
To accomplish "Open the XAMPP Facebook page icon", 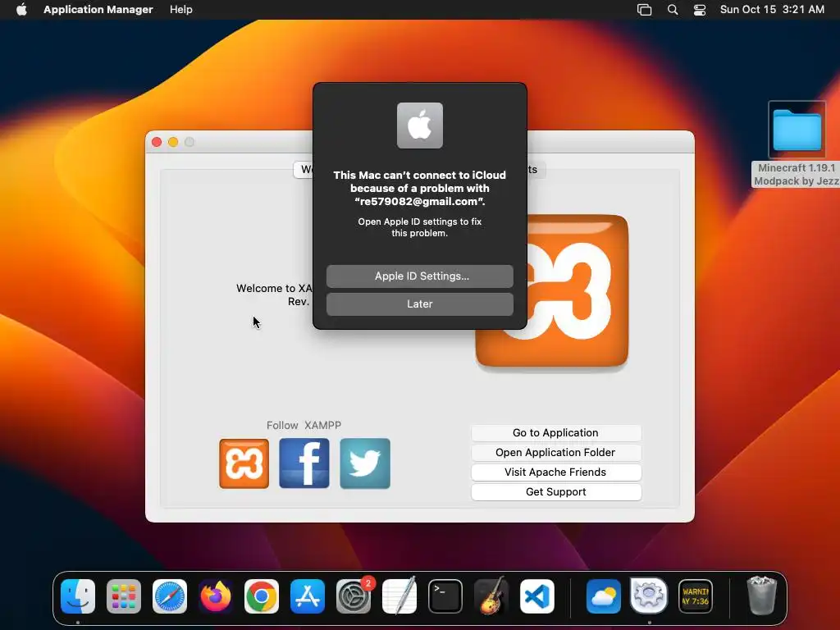I will point(304,463).
